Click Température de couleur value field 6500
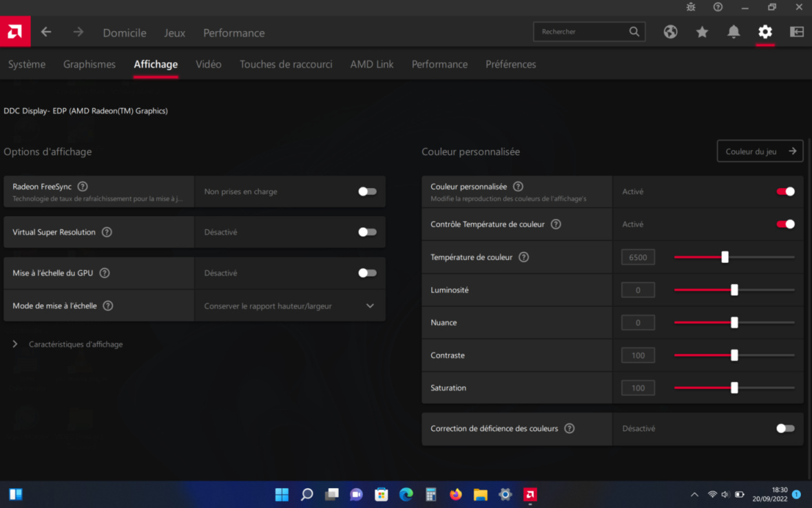Image resolution: width=812 pixels, height=508 pixels. pyautogui.click(x=638, y=257)
